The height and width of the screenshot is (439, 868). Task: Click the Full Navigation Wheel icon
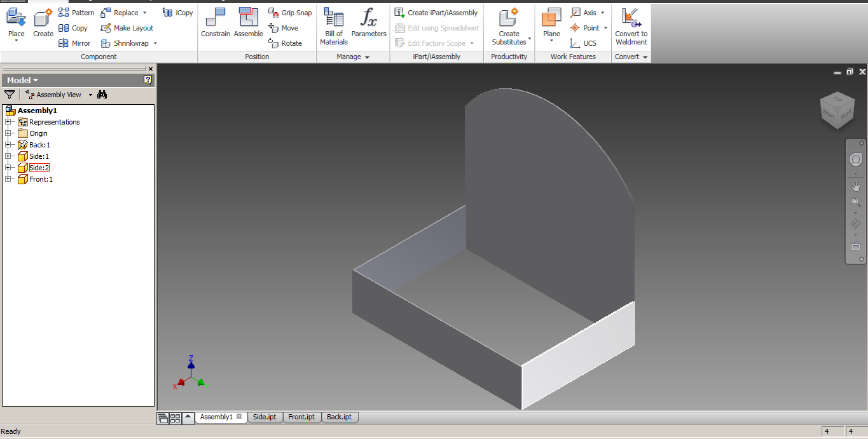click(x=856, y=160)
